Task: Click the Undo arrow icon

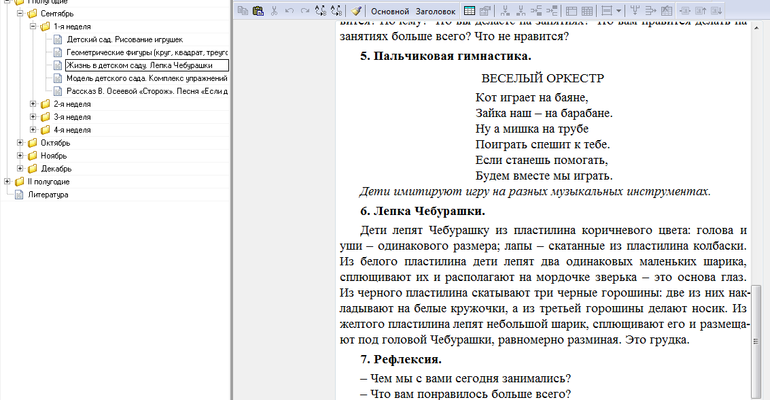Action: point(290,10)
